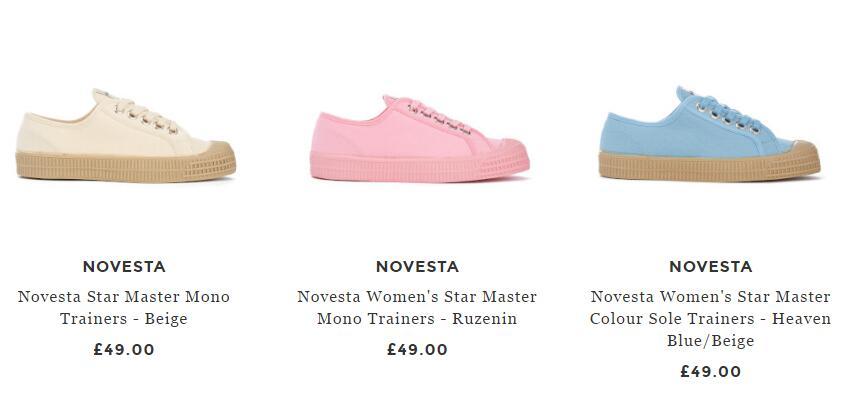Click the £49.00 price under Ruzenin trainers
This screenshot has height=410, width=857.
[x=417, y=349]
